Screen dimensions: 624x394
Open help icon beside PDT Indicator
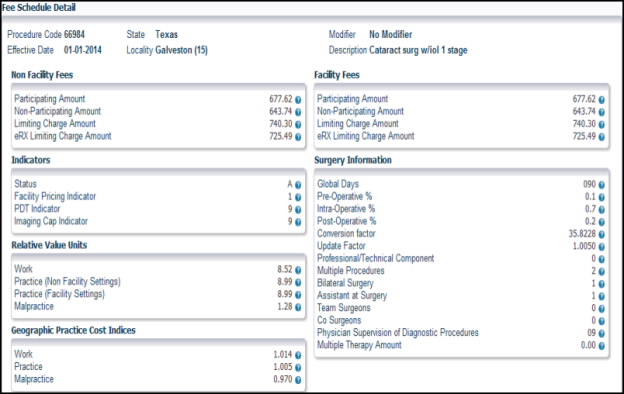[x=298, y=210]
